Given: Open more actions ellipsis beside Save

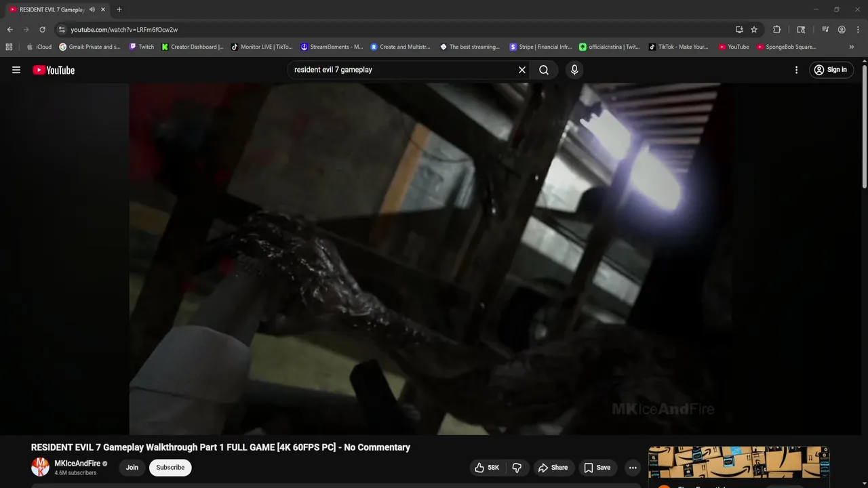Looking at the screenshot, I should 633,468.
